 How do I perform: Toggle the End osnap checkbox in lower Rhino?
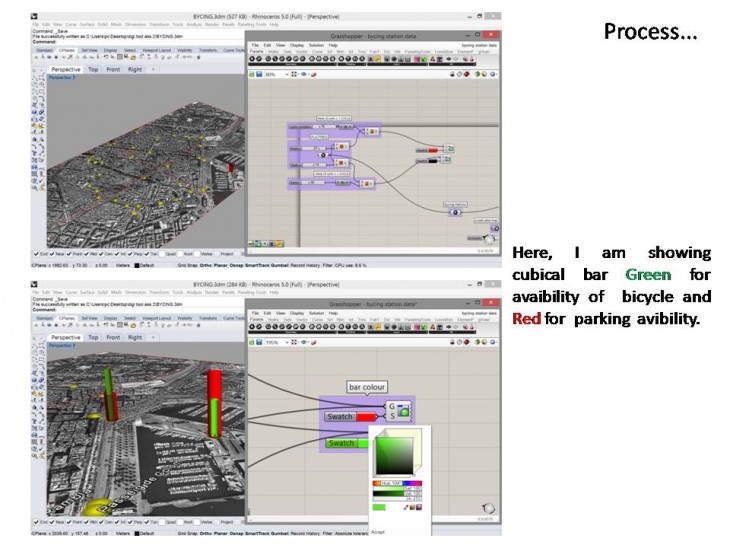coord(37,522)
